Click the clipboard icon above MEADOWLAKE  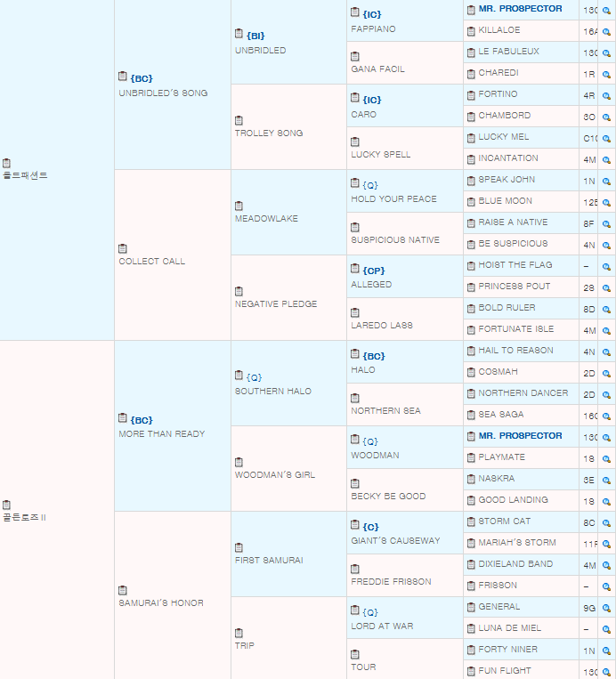(x=239, y=206)
